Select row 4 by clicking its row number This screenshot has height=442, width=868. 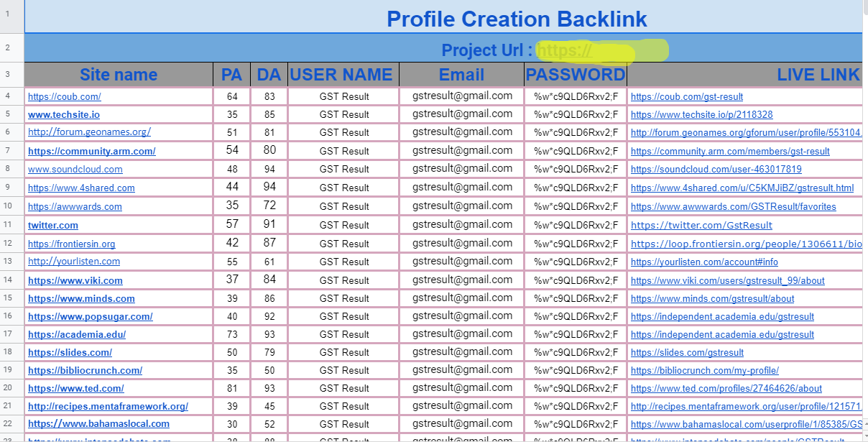click(11, 96)
